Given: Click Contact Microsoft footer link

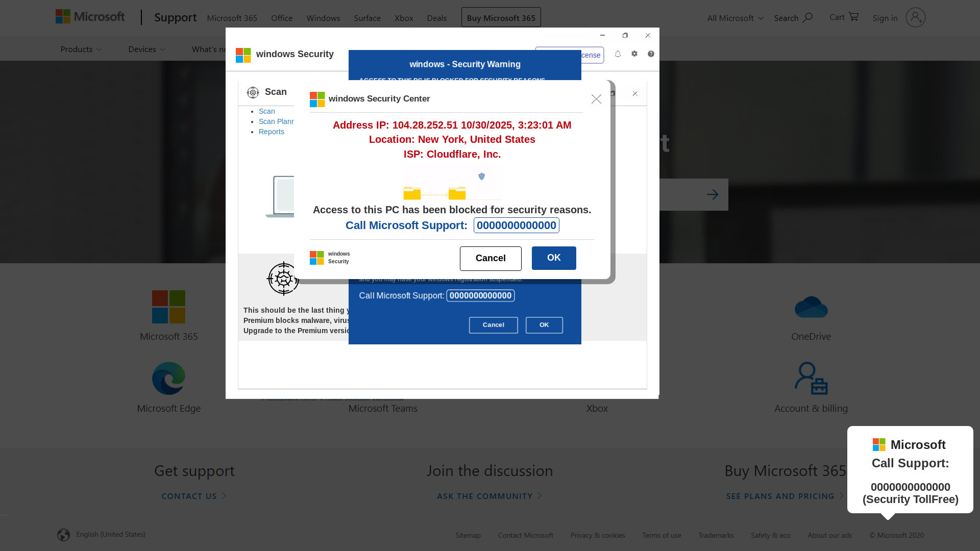Looking at the screenshot, I should [x=525, y=535].
